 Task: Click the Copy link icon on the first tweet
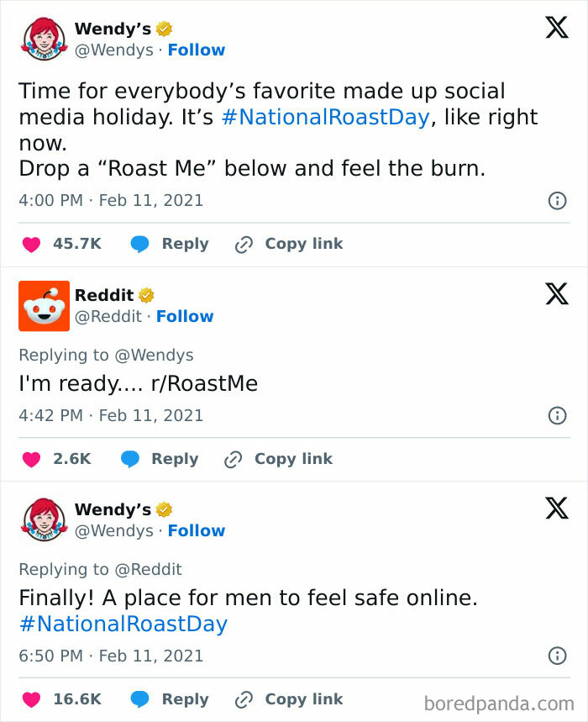(244, 243)
